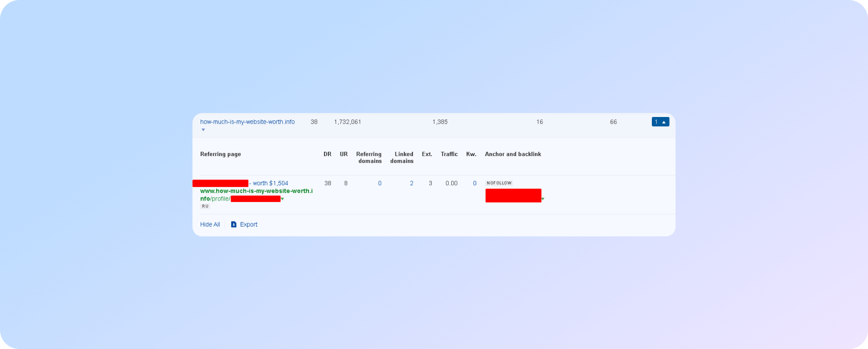
Task: Select the Anchor and backlink header
Action: (513, 154)
